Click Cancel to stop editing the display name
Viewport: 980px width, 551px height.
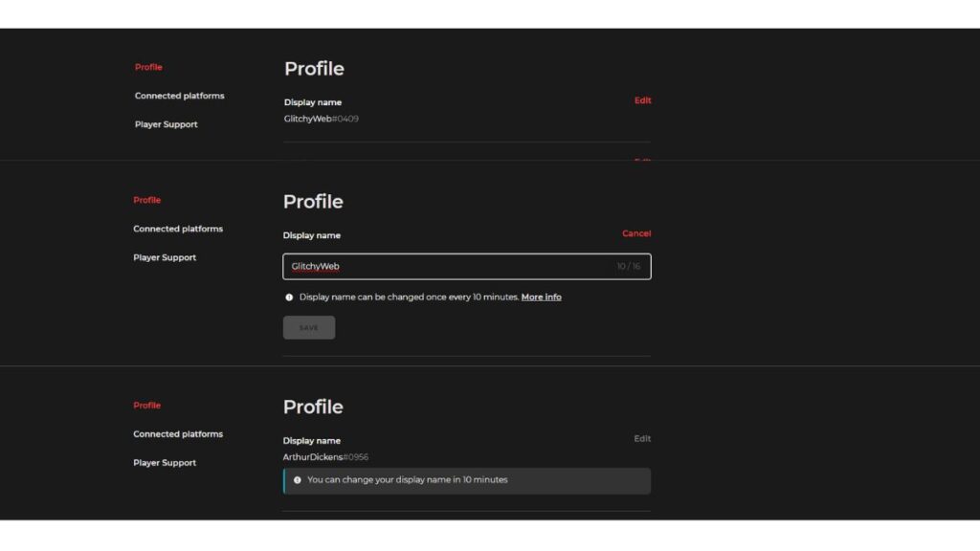coord(636,233)
